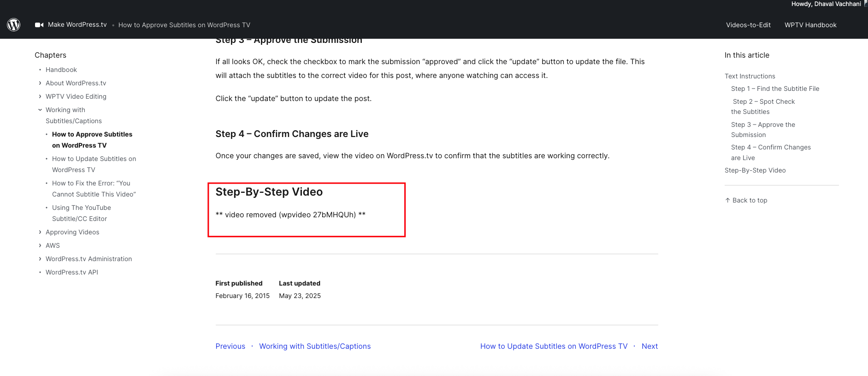Open the Videos-to-Edit menu item
This screenshot has width=868, height=376.
coord(748,25)
